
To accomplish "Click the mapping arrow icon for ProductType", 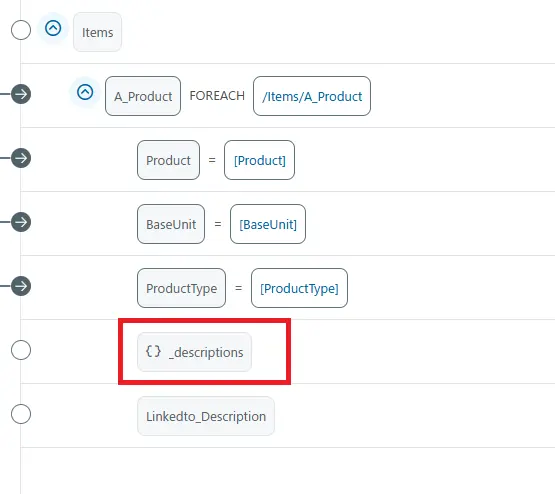I will (x=21, y=286).
